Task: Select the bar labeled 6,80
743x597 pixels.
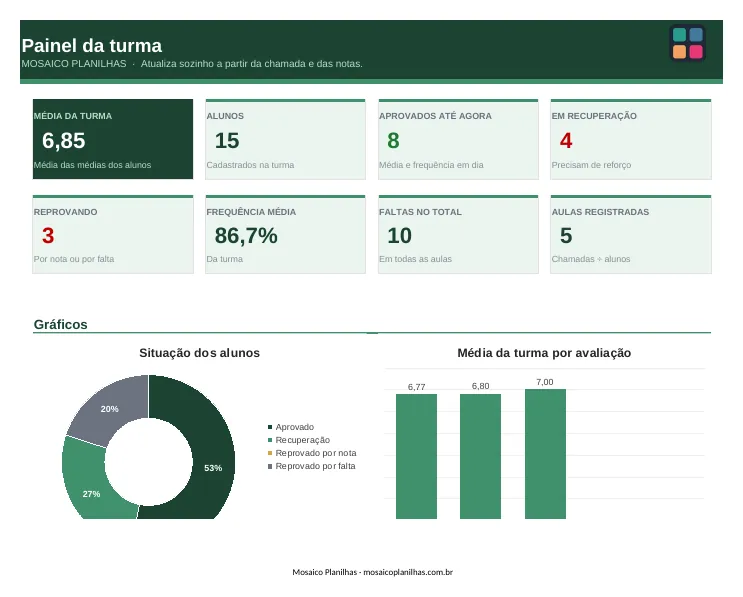Action: (x=480, y=456)
